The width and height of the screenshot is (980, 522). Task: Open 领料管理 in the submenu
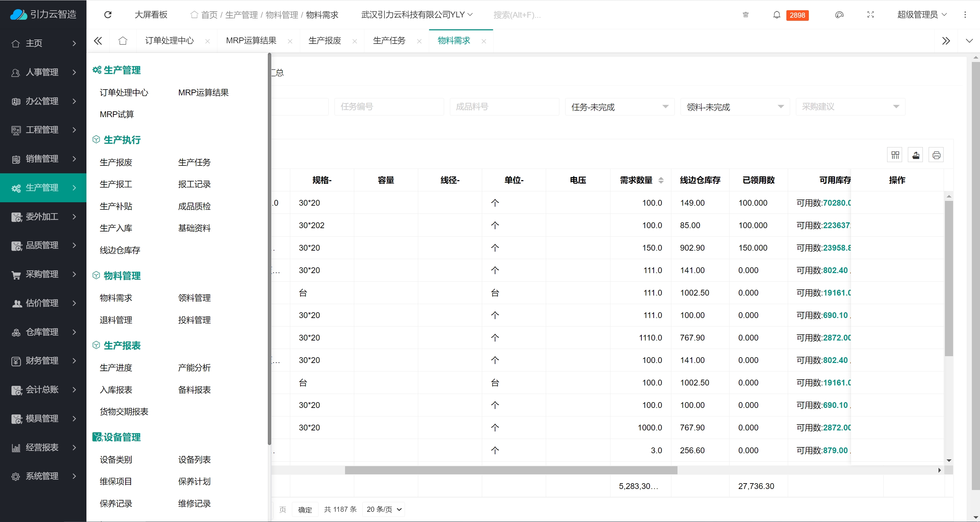click(194, 298)
